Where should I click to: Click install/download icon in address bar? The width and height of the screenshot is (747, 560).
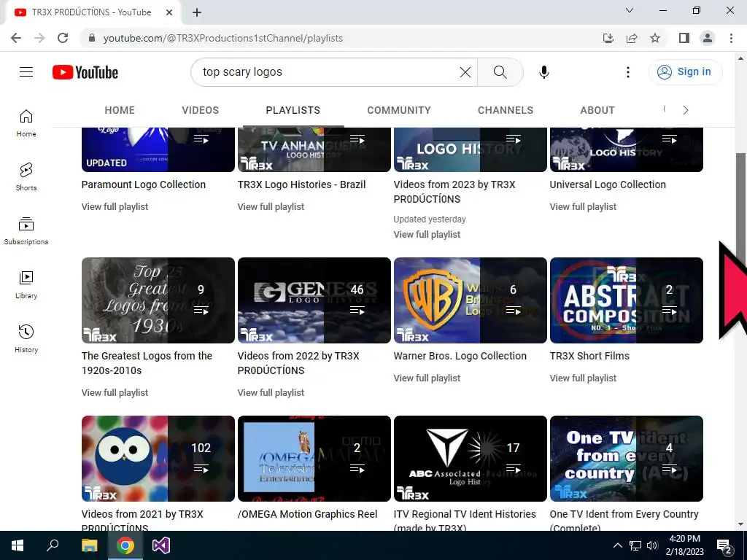click(x=608, y=38)
